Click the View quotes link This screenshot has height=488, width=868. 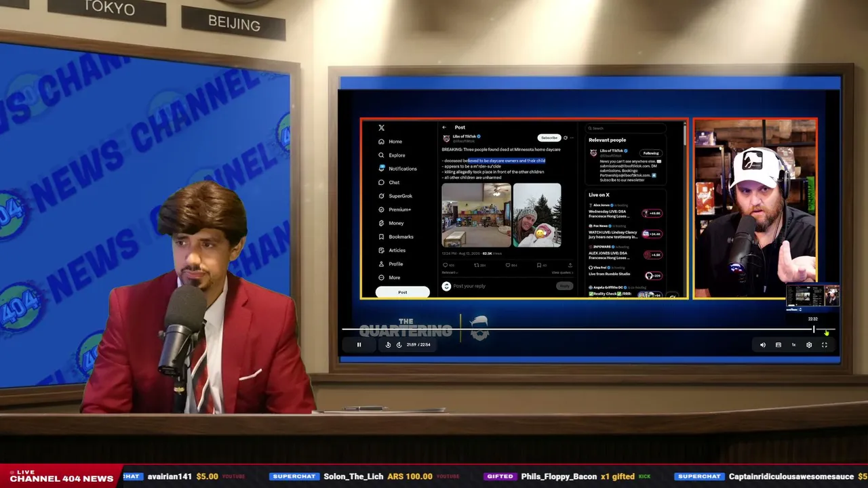(562, 272)
